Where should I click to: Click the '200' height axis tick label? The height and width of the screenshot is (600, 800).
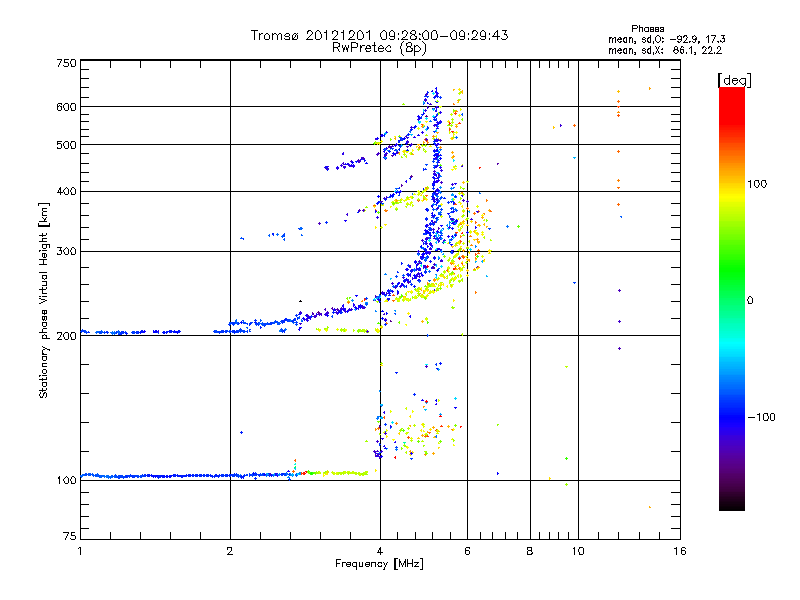coord(67,336)
